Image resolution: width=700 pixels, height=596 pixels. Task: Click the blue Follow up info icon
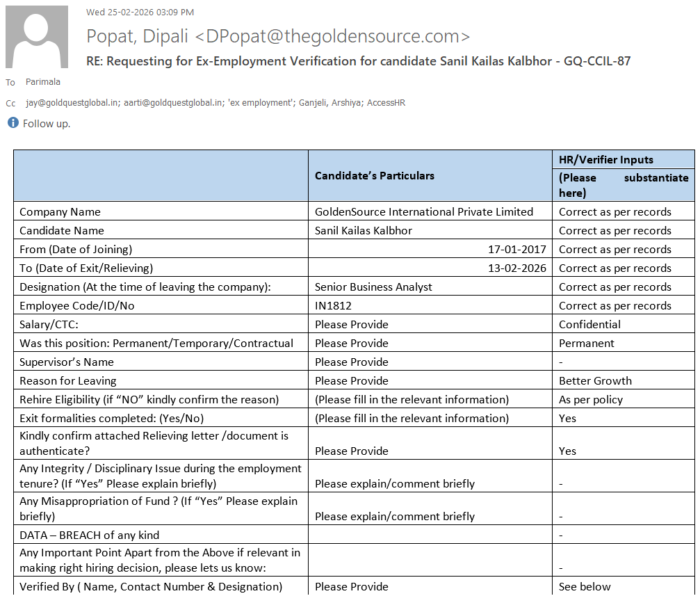pos(13,123)
